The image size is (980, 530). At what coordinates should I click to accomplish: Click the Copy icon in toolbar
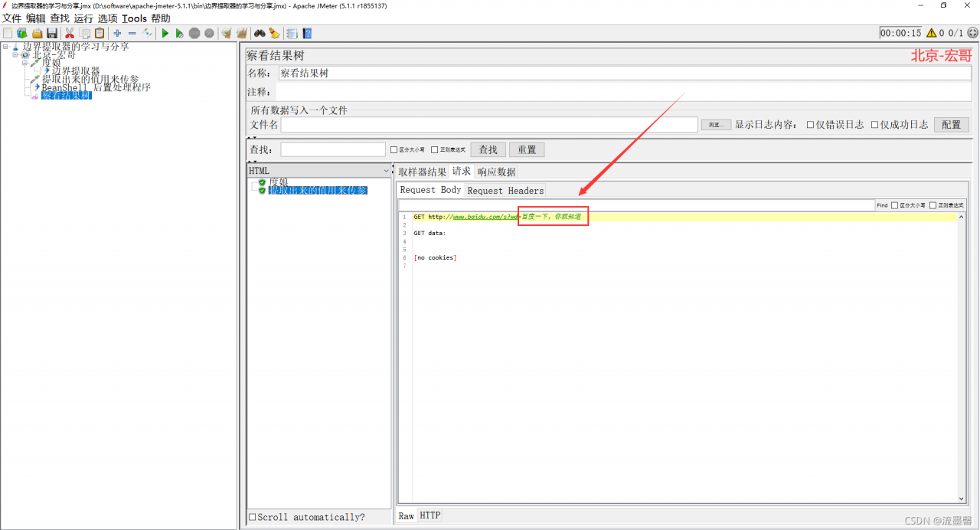point(85,33)
